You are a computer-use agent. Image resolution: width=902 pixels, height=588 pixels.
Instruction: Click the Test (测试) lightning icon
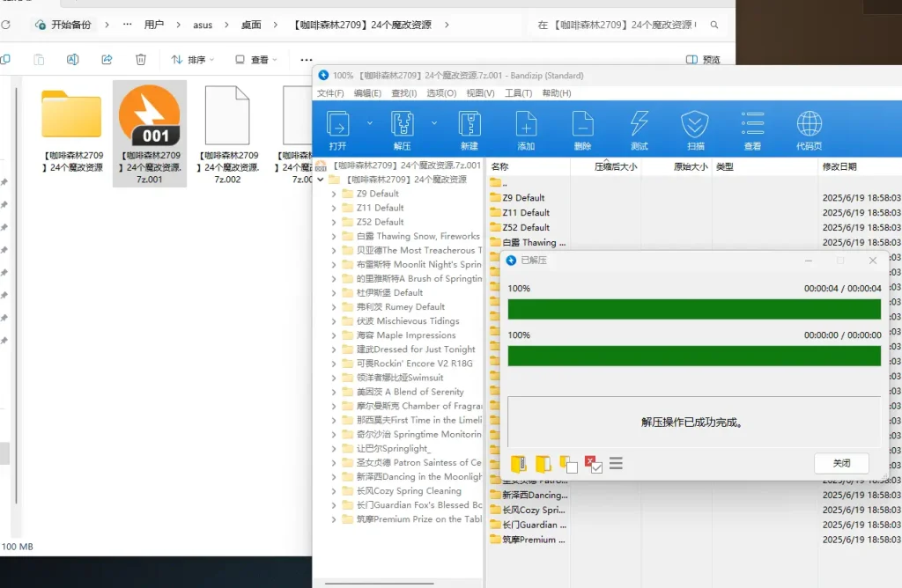point(639,130)
